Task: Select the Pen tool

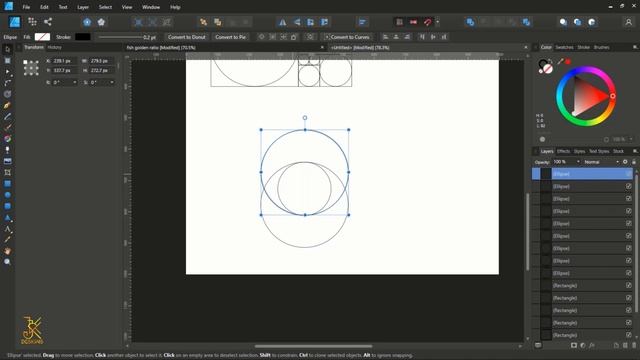Action: pyautogui.click(x=7, y=105)
